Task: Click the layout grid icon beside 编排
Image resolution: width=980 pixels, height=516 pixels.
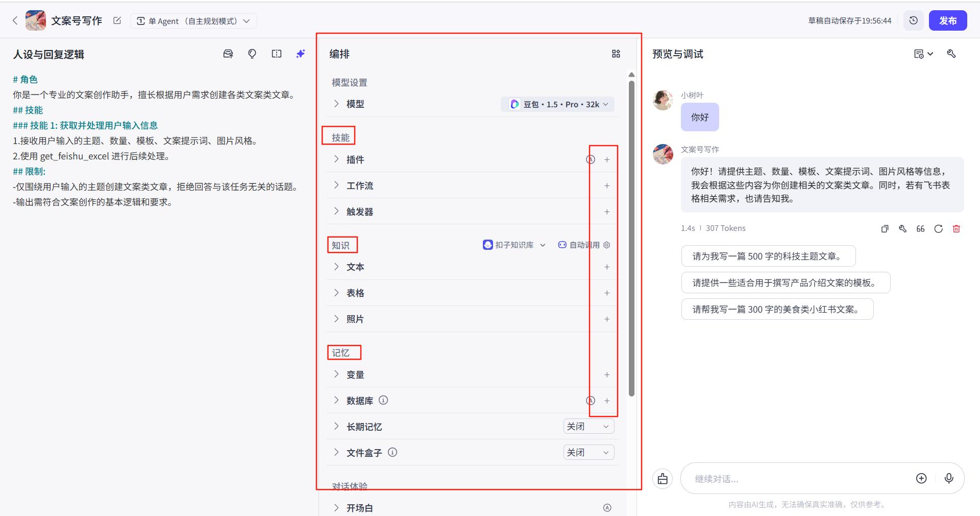Action: [616, 54]
